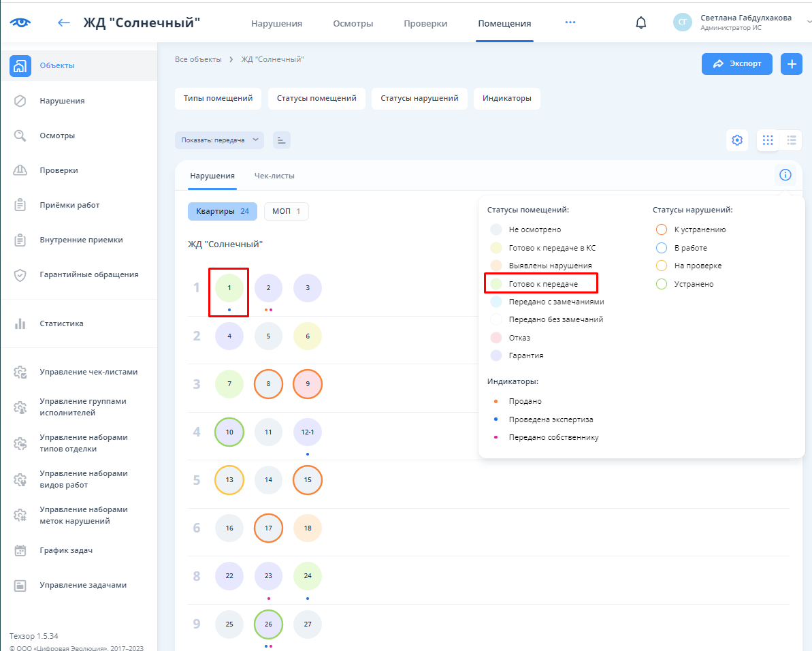The image size is (812, 651).
Task: Open Статистика from the sidebar
Action: tap(61, 323)
